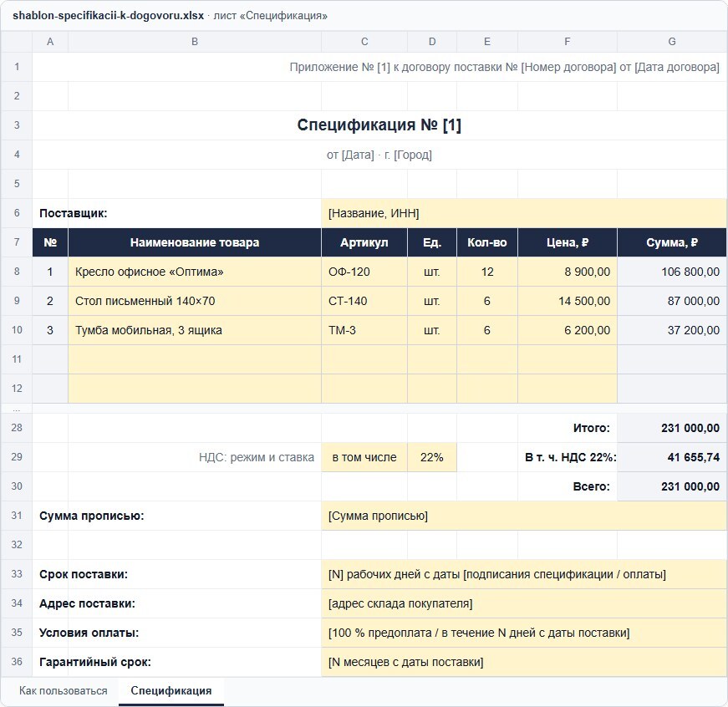Image resolution: width=728 pixels, height=707 pixels.
Task: Select the «Стол письменный 140×70» cell
Action: [x=195, y=301]
